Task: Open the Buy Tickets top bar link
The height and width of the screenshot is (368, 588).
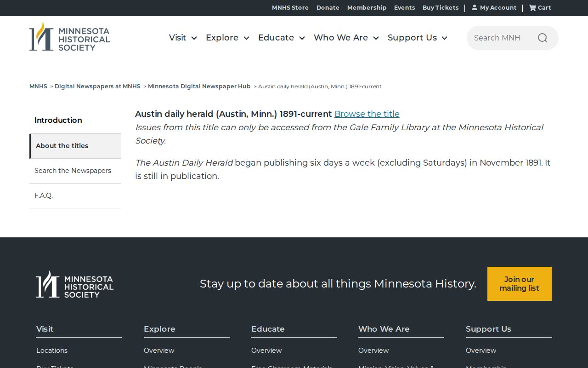Action: (441, 8)
